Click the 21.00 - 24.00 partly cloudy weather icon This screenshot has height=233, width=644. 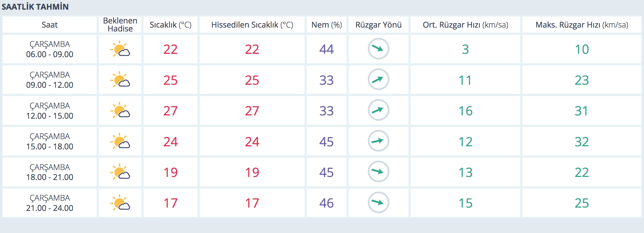tap(120, 203)
